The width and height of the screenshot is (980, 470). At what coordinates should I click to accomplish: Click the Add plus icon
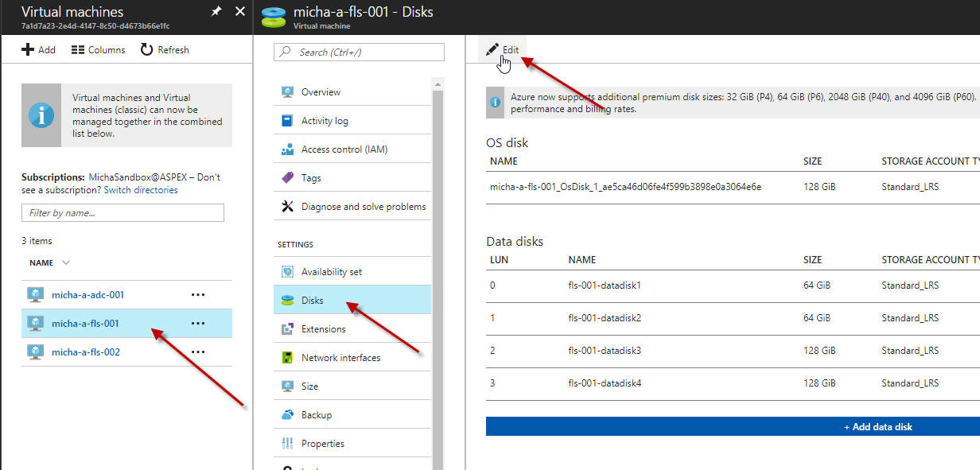[x=28, y=49]
